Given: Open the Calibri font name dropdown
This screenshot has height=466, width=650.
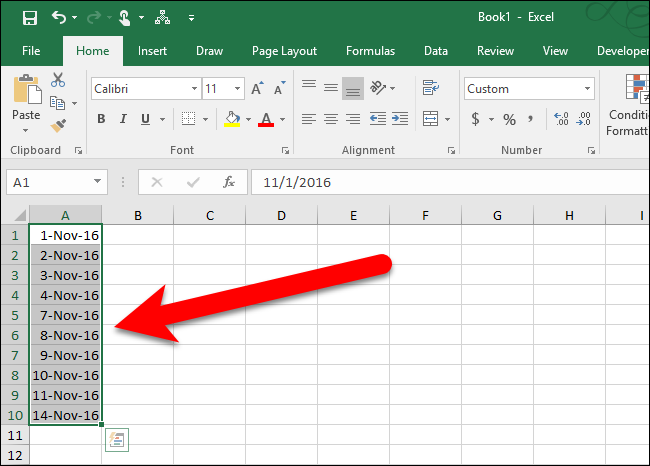Looking at the screenshot, I should 194,89.
